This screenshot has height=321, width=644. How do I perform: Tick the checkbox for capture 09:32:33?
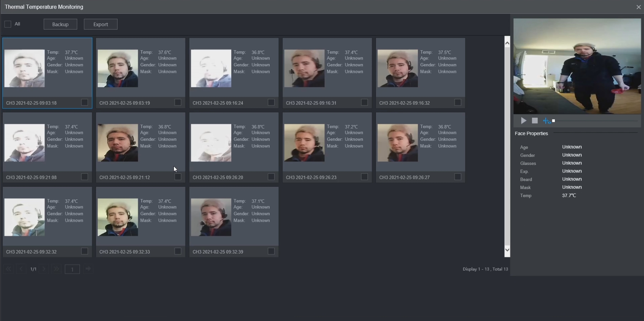click(178, 251)
